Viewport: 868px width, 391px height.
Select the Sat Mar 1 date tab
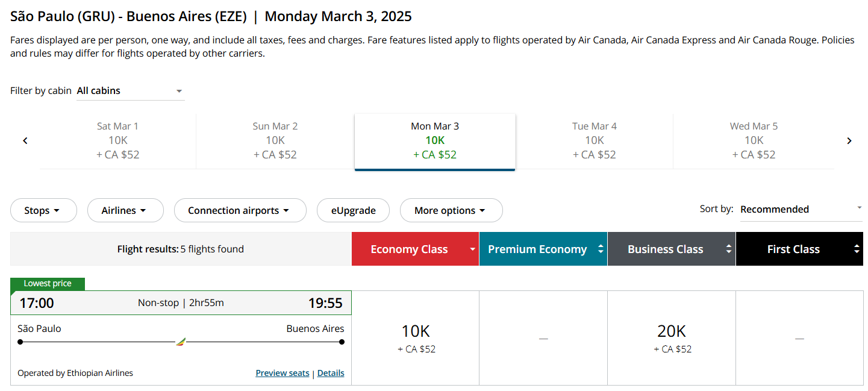[x=118, y=140]
